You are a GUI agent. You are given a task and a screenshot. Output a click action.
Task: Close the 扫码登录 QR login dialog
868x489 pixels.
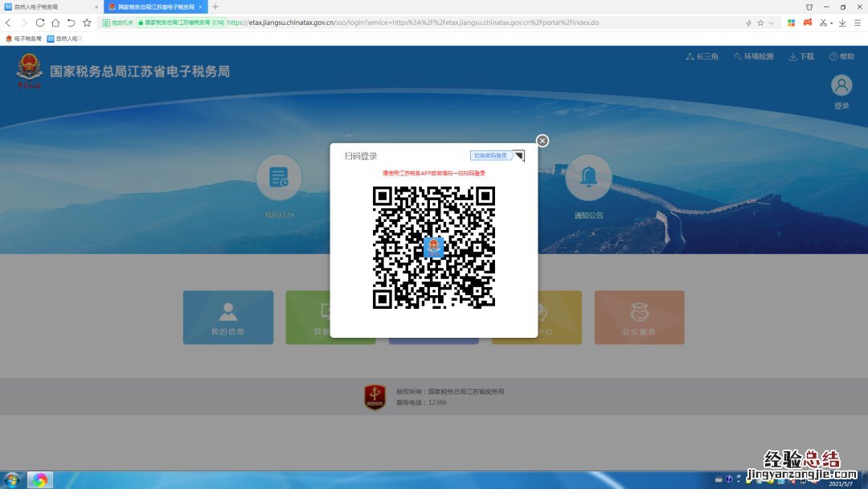(542, 141)
